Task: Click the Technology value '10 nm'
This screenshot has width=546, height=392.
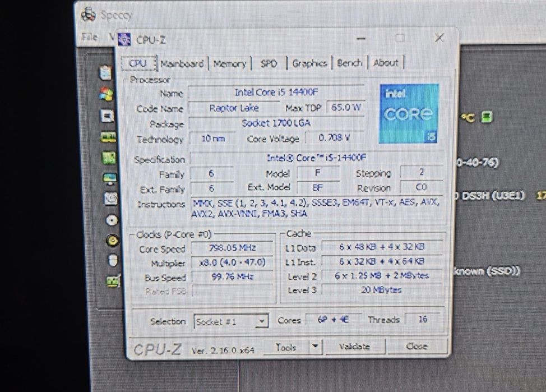Action: [213, 139]
